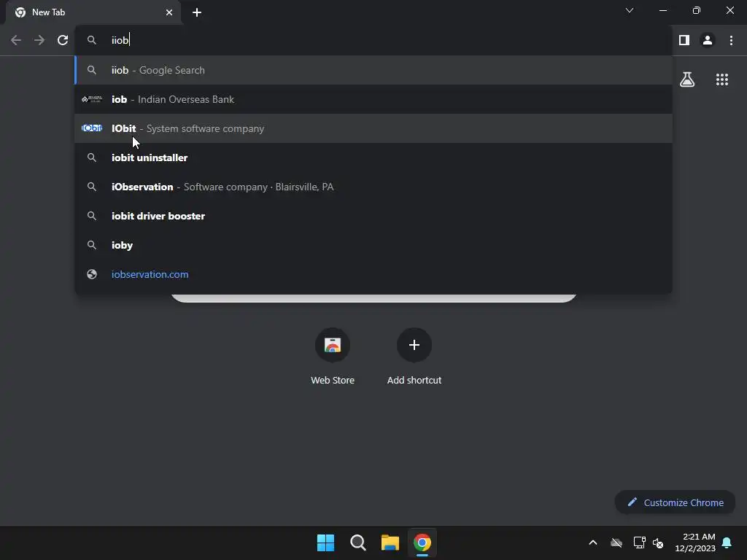
Task: Click magnifier icon next to iobit uninstaller
Action: tap(92, 157)
